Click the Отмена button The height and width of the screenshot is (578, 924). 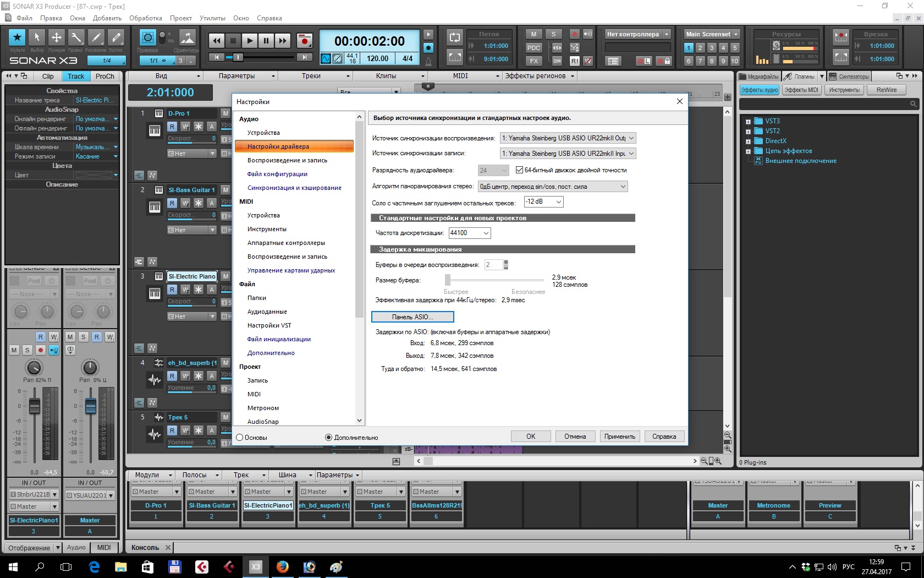click(575, 437)
